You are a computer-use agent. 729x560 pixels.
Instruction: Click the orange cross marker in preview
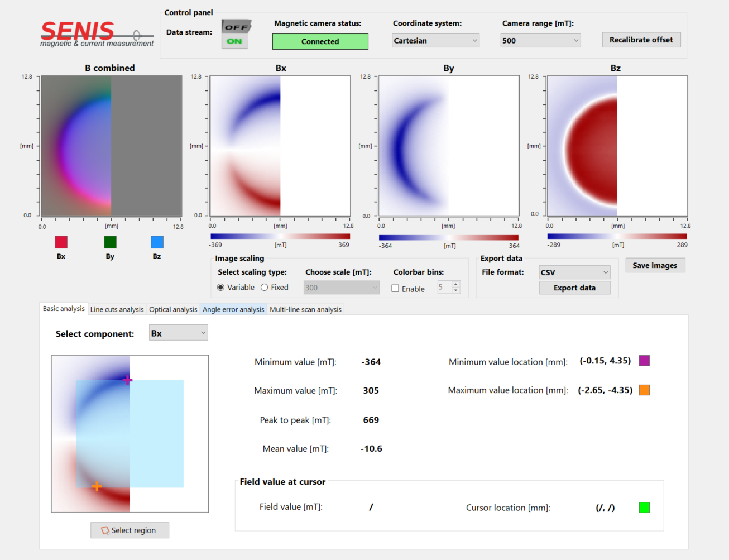(x=97, y=486)
